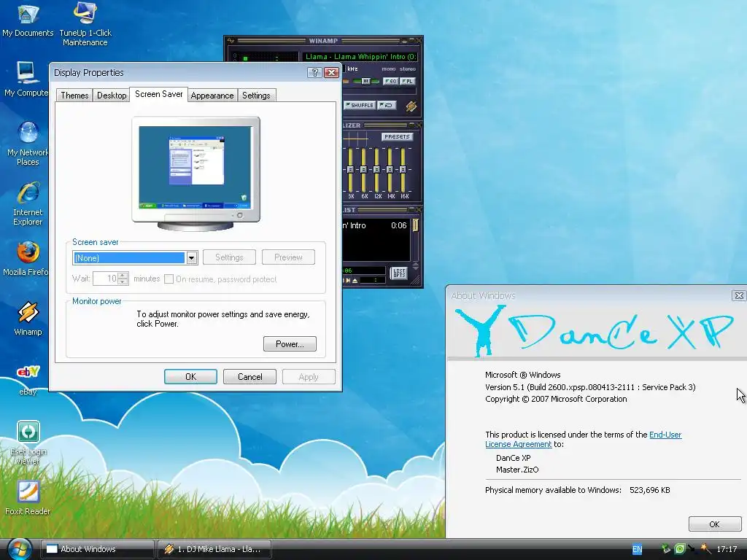Click the Apply button
Image resolution: width=747 pixels, height=560 pixels.
[x=309, y=377]
